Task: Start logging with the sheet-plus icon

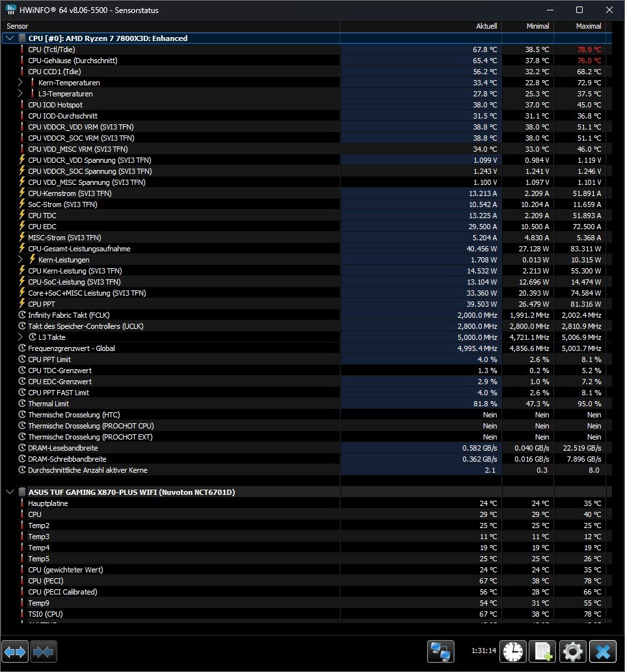Action: [543, 652]
